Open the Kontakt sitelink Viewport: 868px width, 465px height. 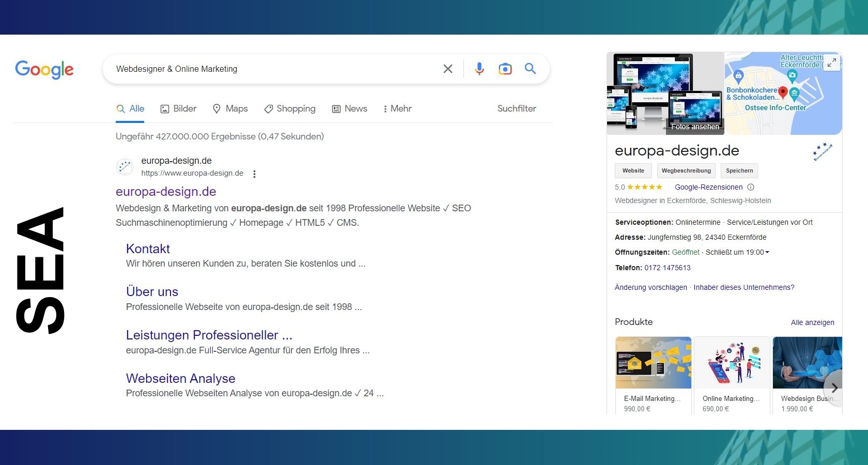tap(148, 249)
